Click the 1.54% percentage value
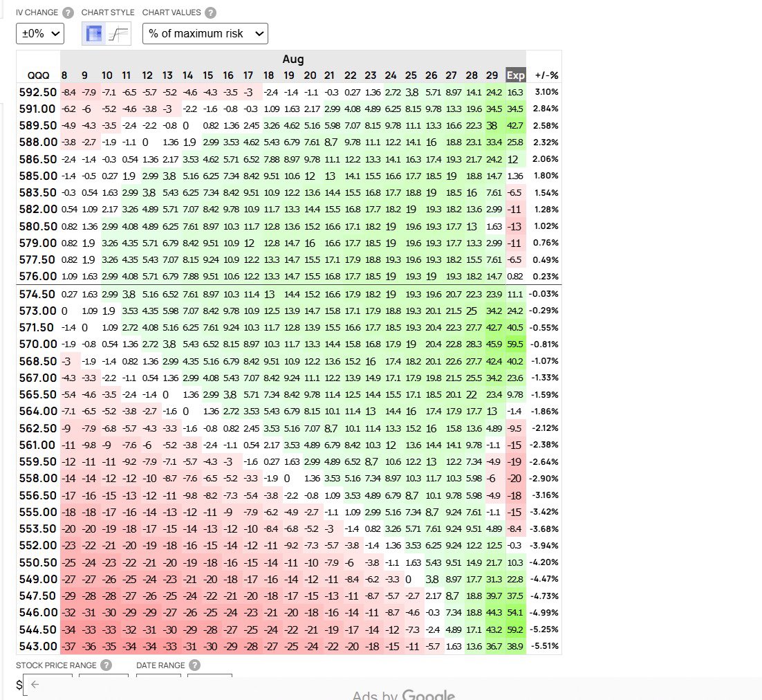Image resolution: width=762 pixels, height=700 pixels. pyautogui.click(x=547, y=192)
